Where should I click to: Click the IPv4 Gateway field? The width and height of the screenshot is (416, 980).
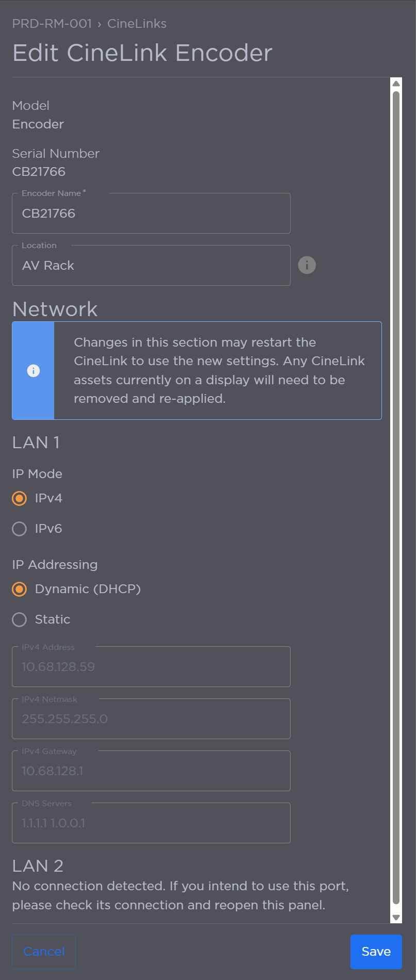[x=151, y=771]
